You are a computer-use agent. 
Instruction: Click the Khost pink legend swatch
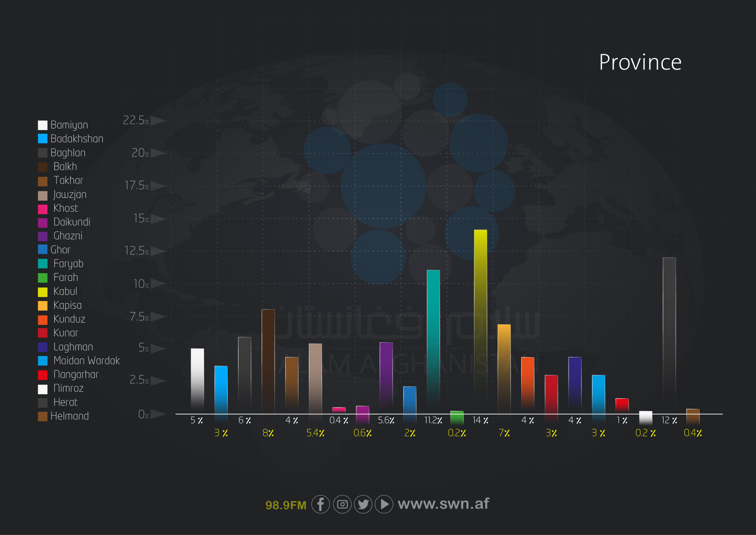coord(43,209)
